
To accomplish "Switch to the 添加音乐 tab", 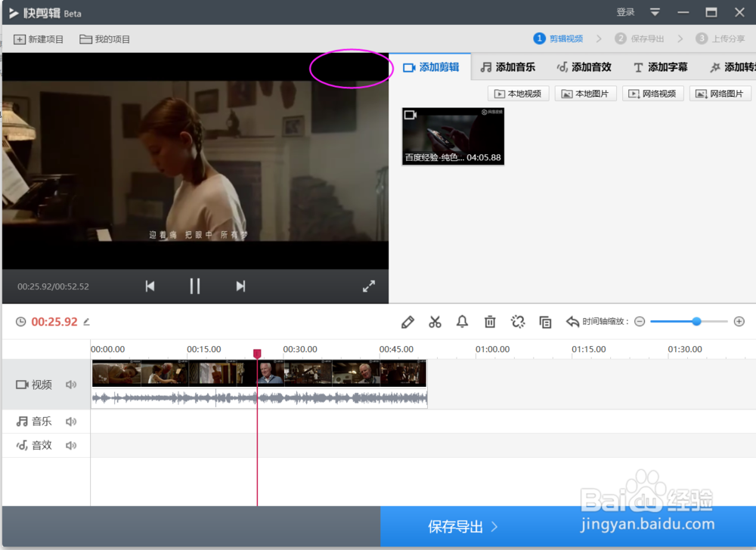I will [x=508, y=66].
